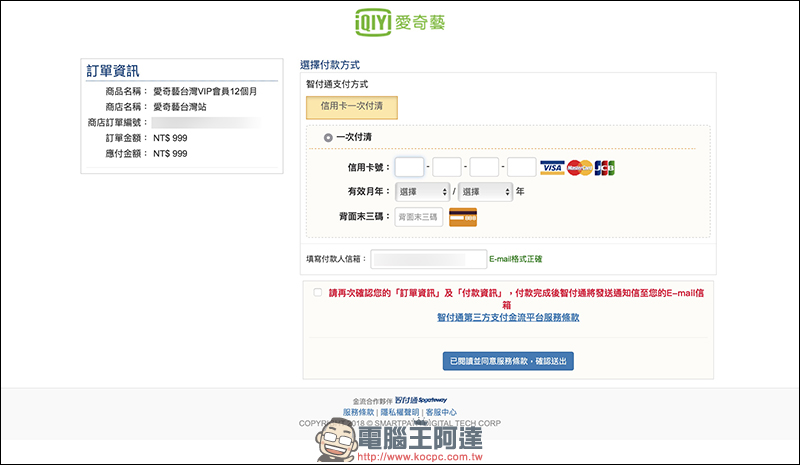Focus the first credit card number box
The image size is (800, 465).
coord(409,167)
